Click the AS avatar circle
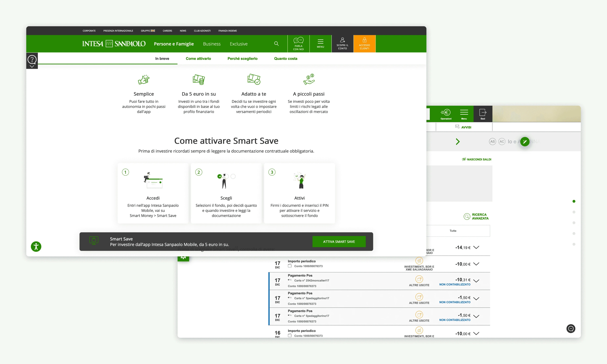 (492, 141)
